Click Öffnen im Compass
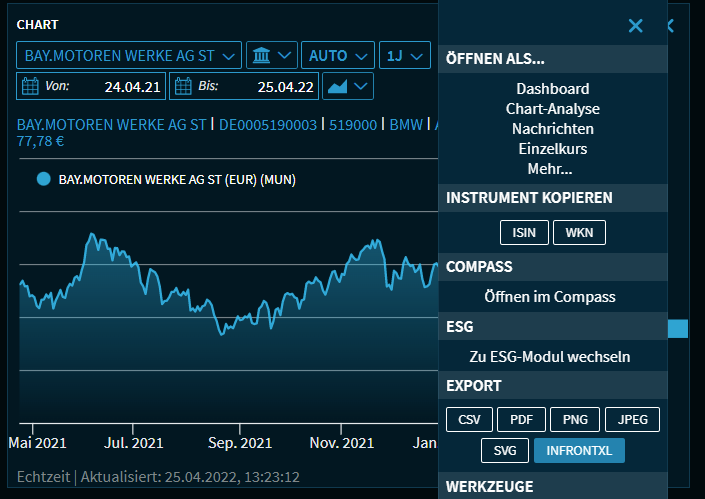This screenshot has width=705, height=499. [x=550, y=297]
